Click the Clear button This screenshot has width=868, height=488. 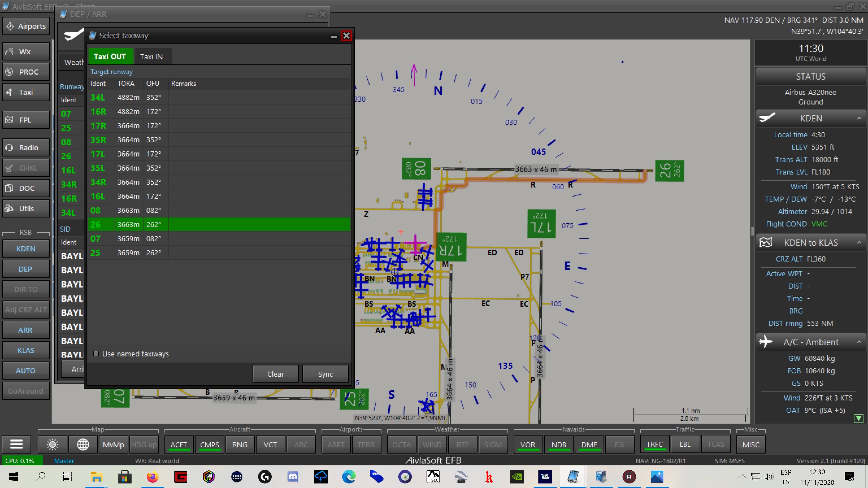276,374
